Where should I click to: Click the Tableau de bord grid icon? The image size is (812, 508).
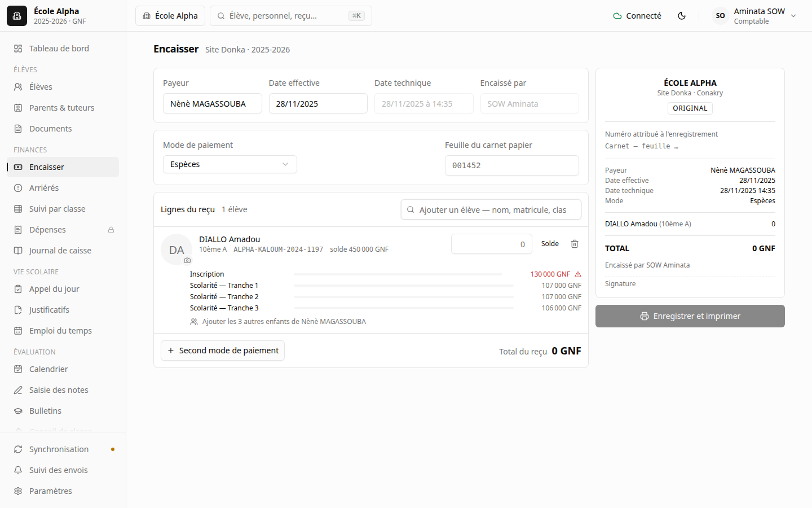[18, 49]
